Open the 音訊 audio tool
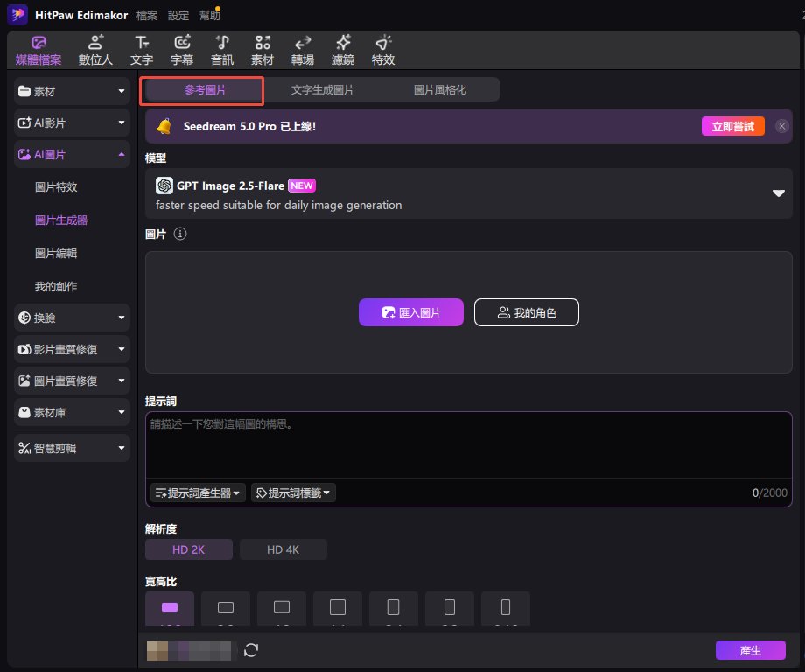This screenshot has width=805, height=672. click(222, 51)
